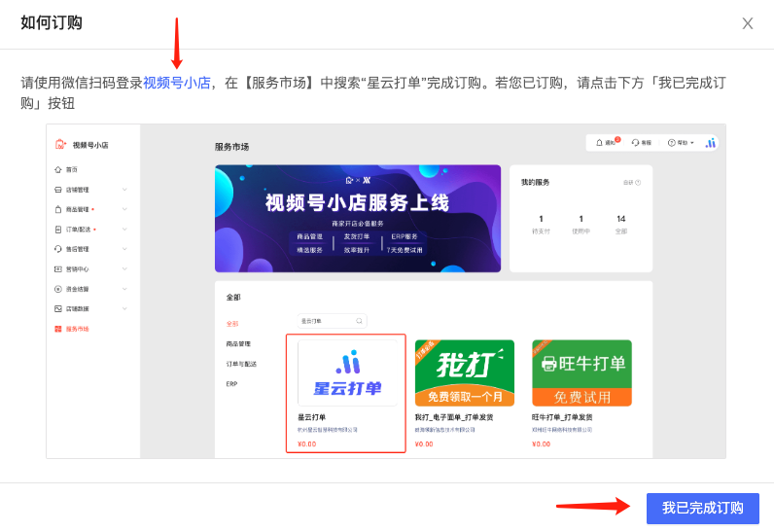Expand the 资金结算 chevron
The image size is (774, 532).
click(124, 289)
